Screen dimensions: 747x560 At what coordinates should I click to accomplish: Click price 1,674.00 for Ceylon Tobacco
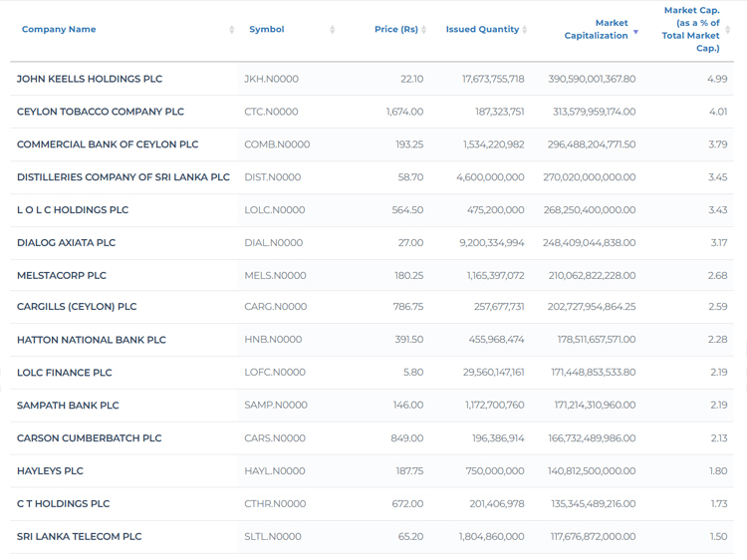pyautogui.click(x=404, y=112)
